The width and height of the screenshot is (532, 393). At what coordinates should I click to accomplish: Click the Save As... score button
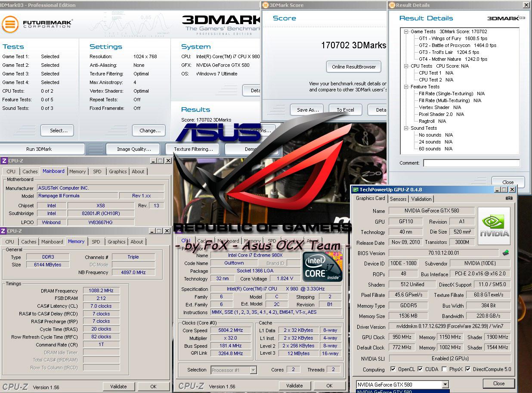coord(308,110)
